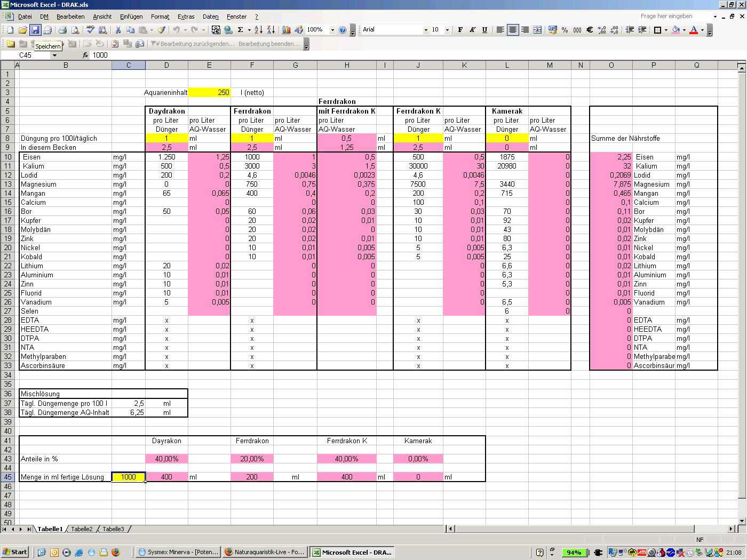Open the Chart Wizard icon

(x=286, y=30)
